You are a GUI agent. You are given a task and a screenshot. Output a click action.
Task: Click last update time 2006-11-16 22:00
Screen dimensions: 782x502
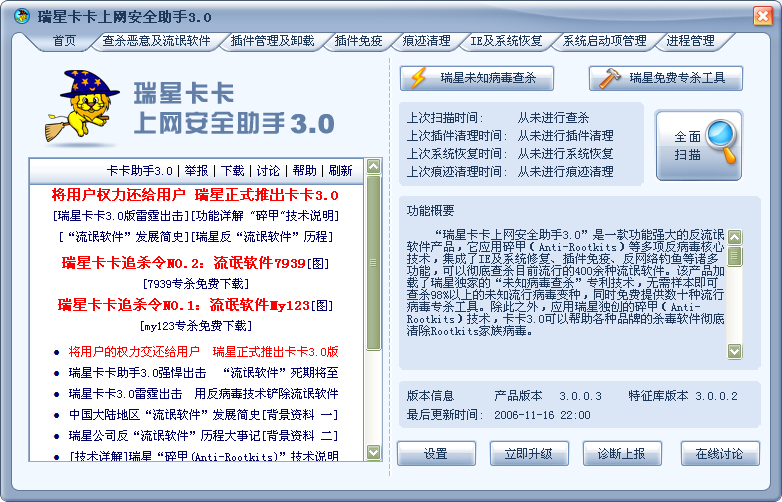click(x=542, y=415)
